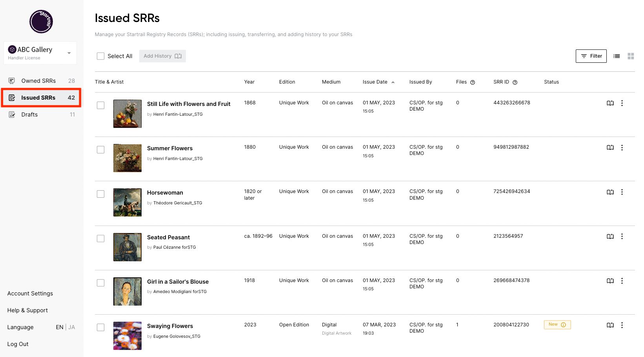Screen dimensions: 644x357
Task: Open Girl in a Sailor's Blouse title
Action: coord(178,282)
